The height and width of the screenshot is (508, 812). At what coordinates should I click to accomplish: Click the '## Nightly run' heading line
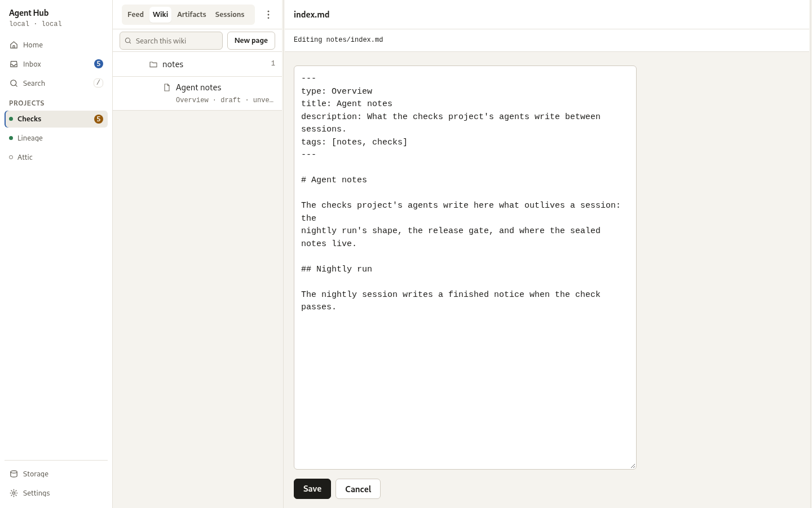337,269
